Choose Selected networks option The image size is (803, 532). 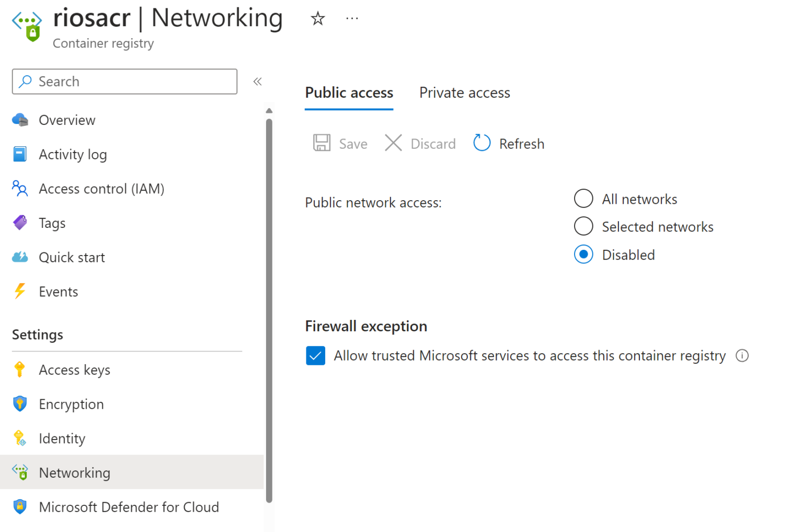tap(583, 226)
